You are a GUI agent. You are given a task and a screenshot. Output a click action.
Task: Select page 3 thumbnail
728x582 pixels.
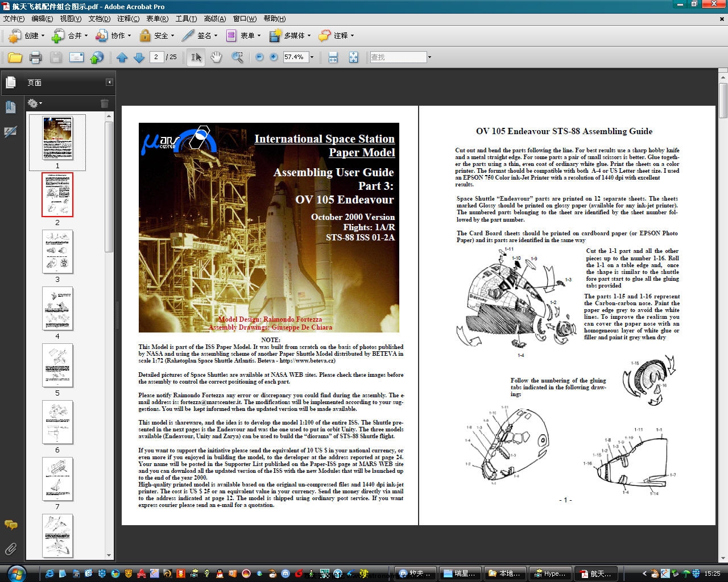(x=57, y=252)
